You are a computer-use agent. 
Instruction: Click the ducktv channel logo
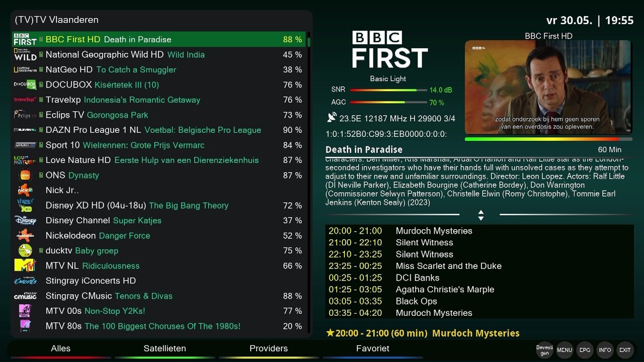click(25, 250)
